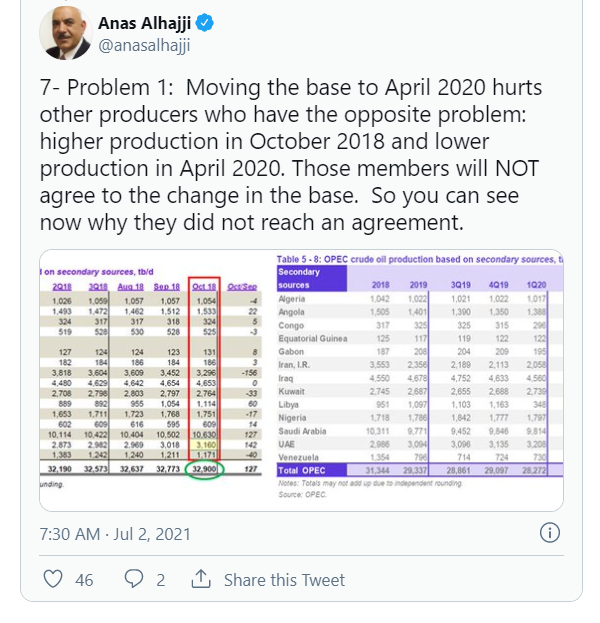This screenshot has height=623, width=600.
Task: Click the 46 likes count
Action: click(x=84, y=580)
